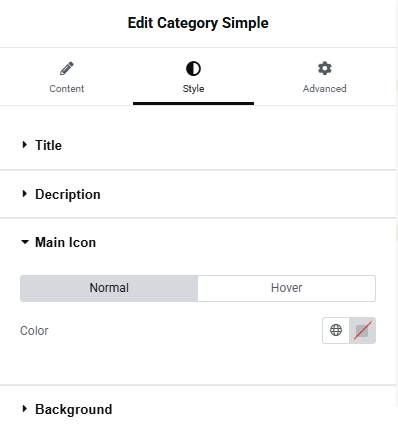Collapse the Main Icon section
This screenshot has width=398, height=438.
[x=198, y=242]
